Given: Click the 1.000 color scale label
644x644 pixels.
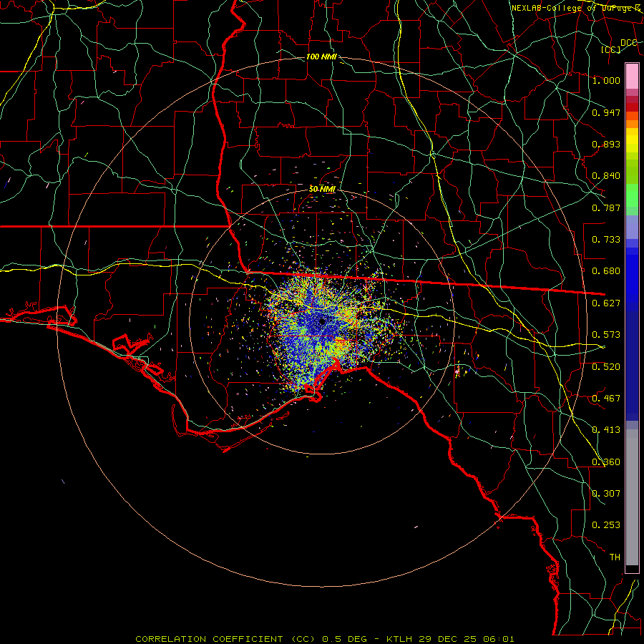Looking at the screenshot, I should point(606,80).
